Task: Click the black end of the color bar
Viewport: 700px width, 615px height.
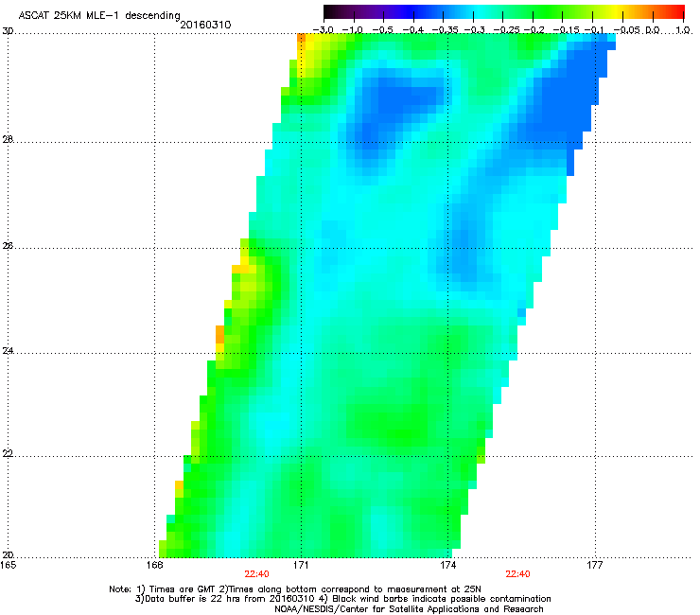Action: (329, 12)
